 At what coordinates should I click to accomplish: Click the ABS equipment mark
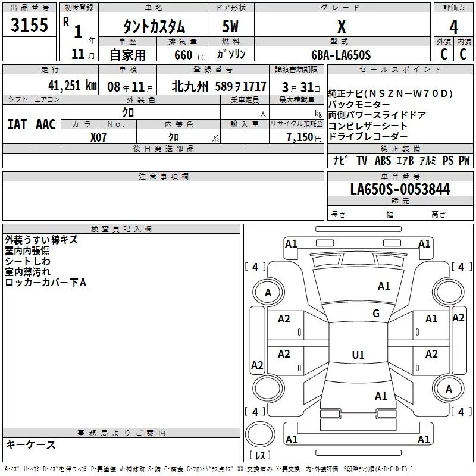coord(383,160)
